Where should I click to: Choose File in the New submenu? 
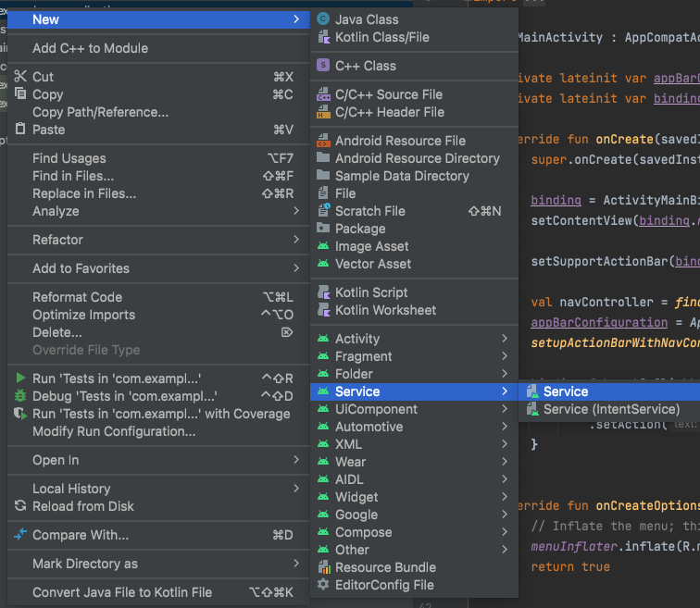(x=414, y=193)
